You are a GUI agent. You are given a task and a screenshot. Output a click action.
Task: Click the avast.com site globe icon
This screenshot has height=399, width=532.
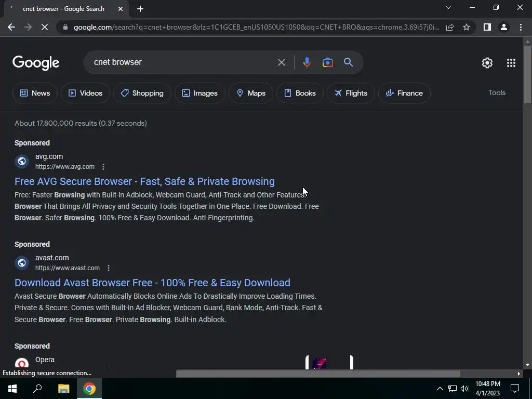click(x=22, y=262)
